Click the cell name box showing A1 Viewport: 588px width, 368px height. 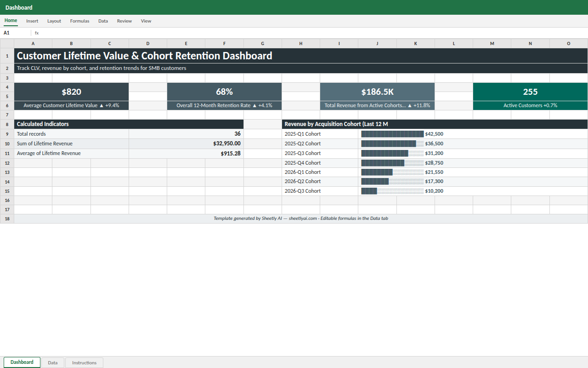[x=16, y=33]
